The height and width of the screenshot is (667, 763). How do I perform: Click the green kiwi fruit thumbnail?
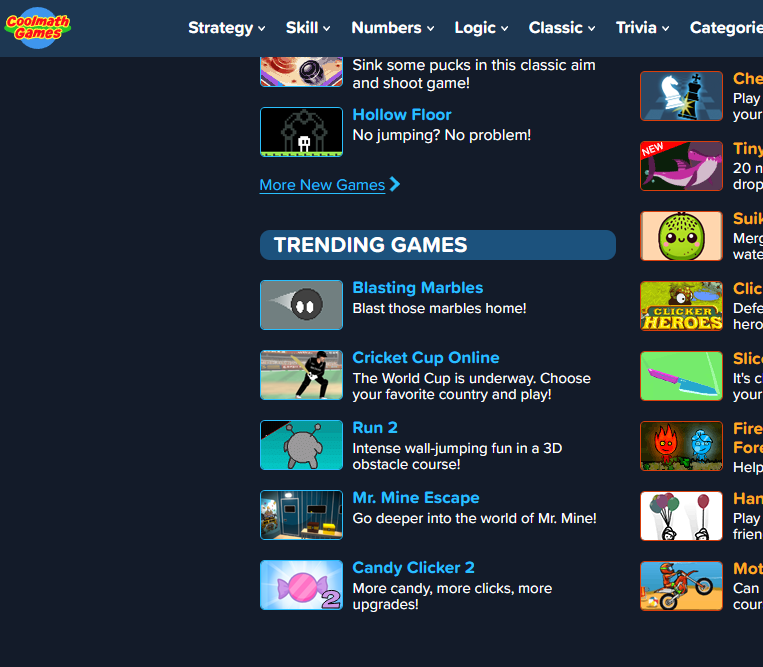click(x=681, y=236)
